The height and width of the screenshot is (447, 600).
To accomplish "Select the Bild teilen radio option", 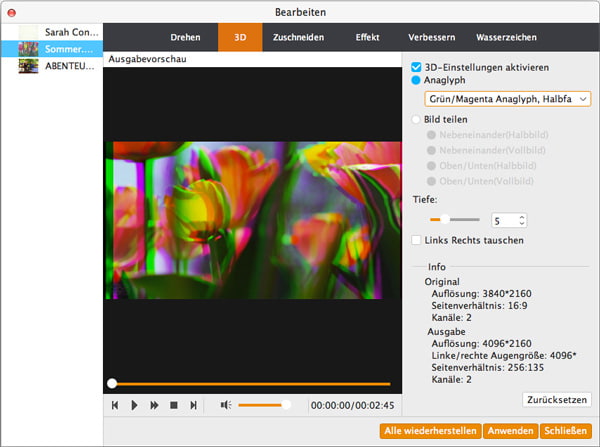I will pyautogui.click(x=417, y=119).
